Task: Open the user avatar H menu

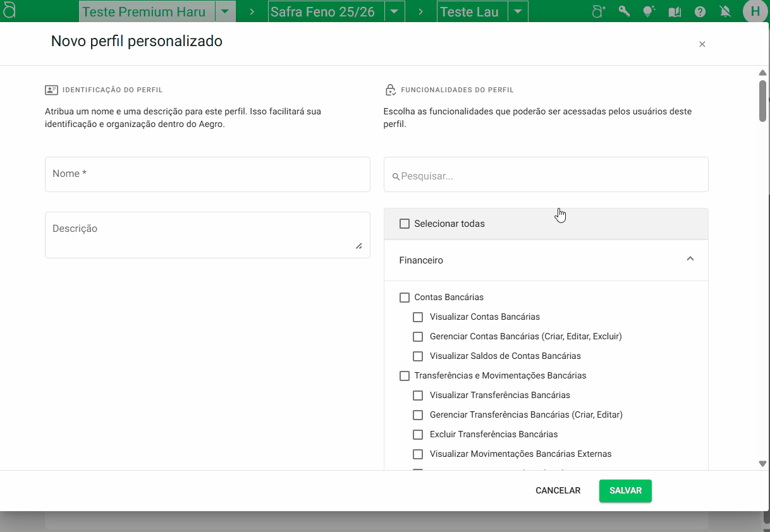Action: tap(755, 11)
